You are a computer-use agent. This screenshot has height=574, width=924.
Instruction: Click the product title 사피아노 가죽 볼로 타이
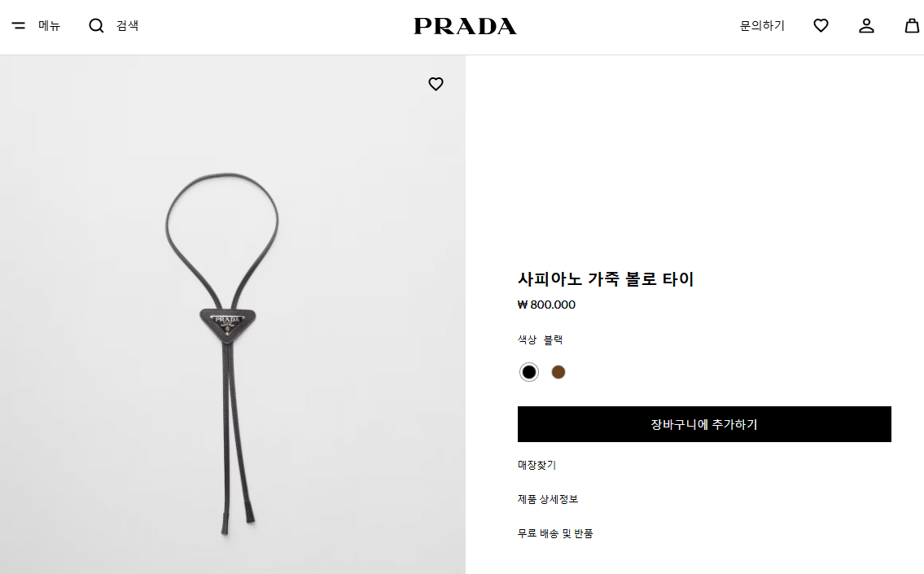(606, 278)
